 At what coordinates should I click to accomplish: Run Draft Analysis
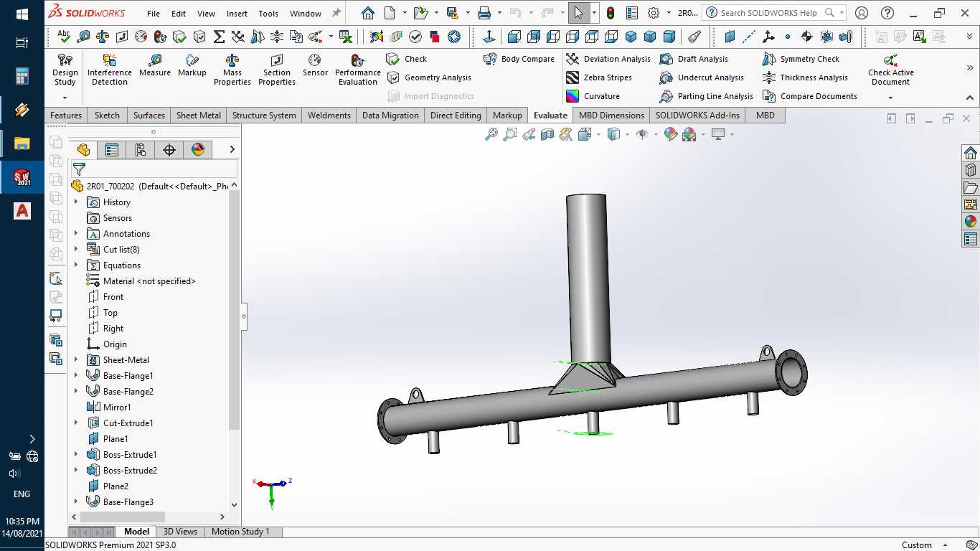[x=694, y=59]
